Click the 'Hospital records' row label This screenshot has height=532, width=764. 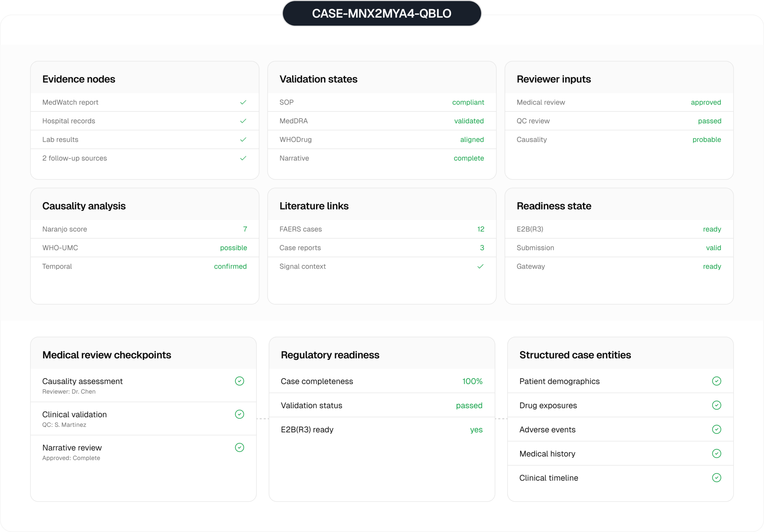click(69, 121)
